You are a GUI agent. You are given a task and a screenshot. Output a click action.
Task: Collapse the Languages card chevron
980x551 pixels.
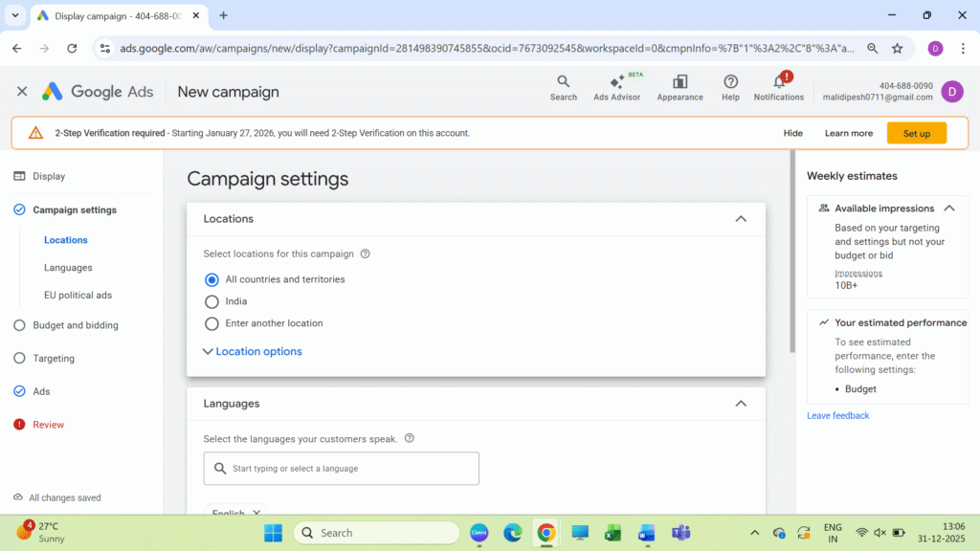tap(740, 404)
